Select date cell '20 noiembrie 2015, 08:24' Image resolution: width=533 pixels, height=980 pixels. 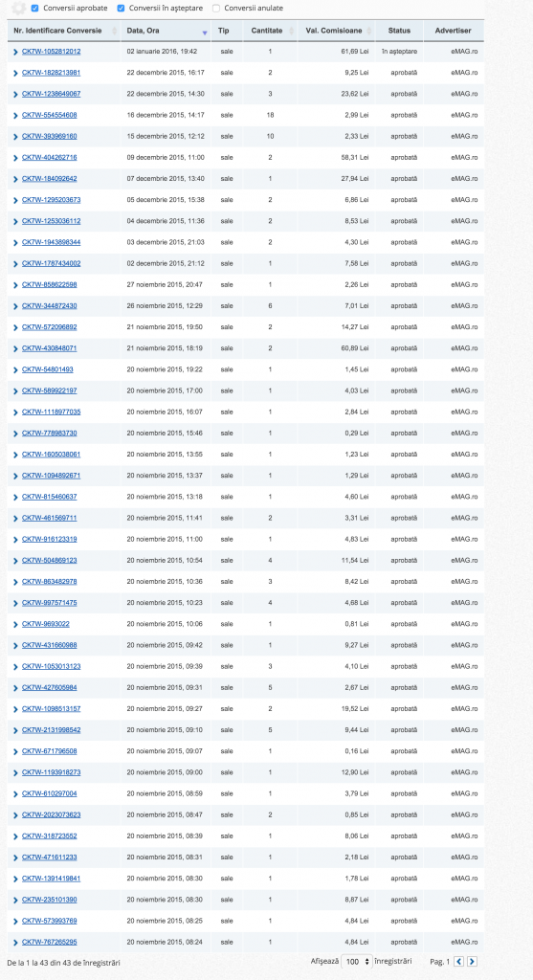(x=165, y=942)
